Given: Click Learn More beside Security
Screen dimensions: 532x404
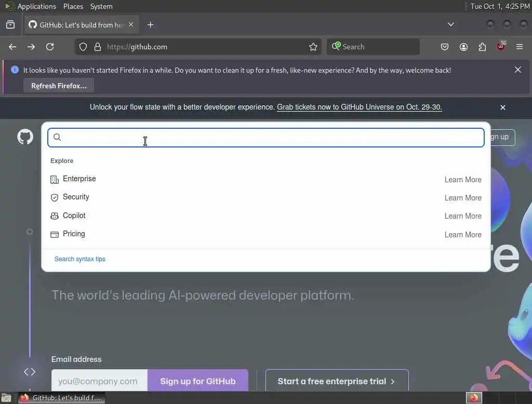Looking at the screenshot, I should coord(463,198).
